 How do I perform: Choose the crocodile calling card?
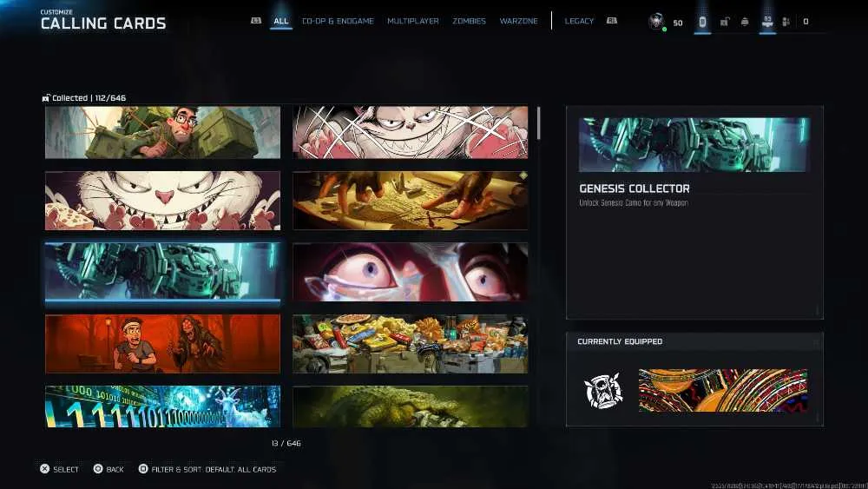[x=411, y=406]
